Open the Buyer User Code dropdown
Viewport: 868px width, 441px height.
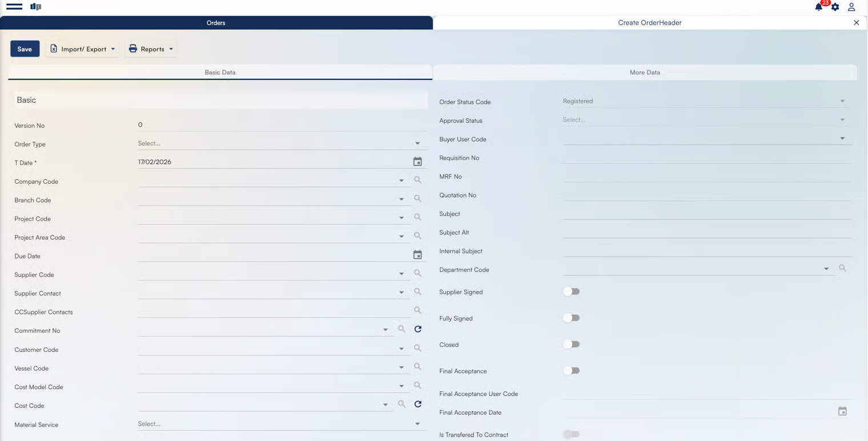pyautogui.click(x=842, y=139)
